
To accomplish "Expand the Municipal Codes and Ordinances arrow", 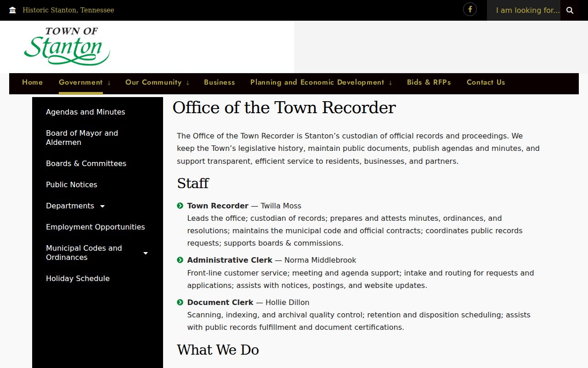I will (x=146, y=253).
